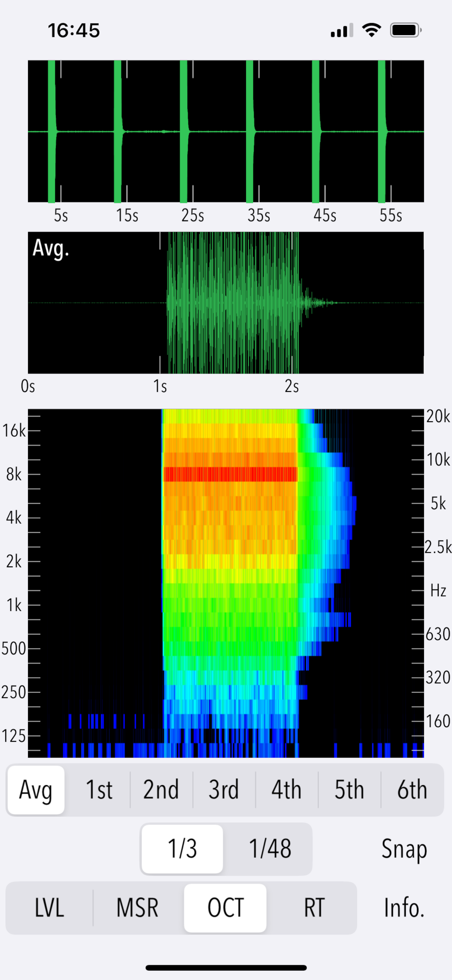Screen dimensions: 452x980
Task: Switch to the 4th measurement
Action: click(x=287, y=790)
